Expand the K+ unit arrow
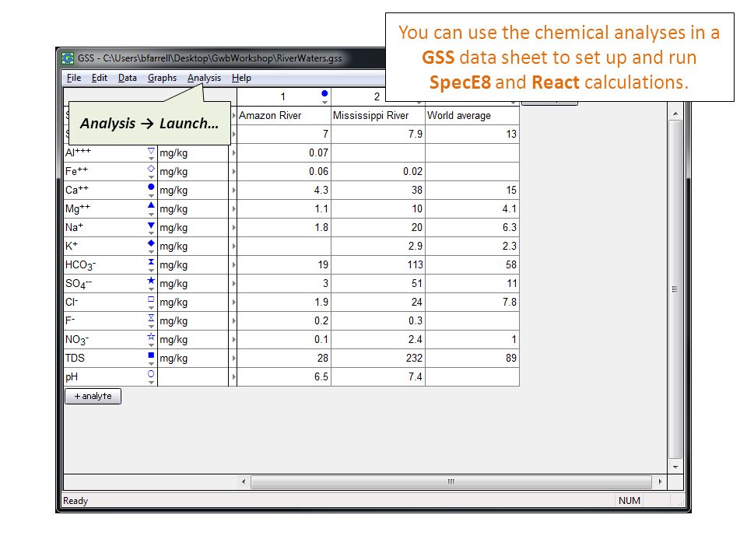The height and width of the screenshot is (560, 747). coord(233,247)
